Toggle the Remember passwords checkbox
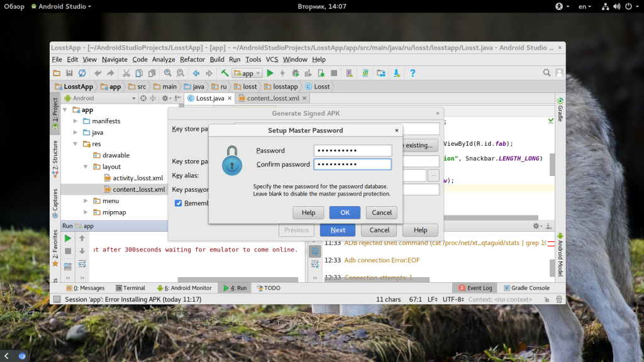 point(179,203)
